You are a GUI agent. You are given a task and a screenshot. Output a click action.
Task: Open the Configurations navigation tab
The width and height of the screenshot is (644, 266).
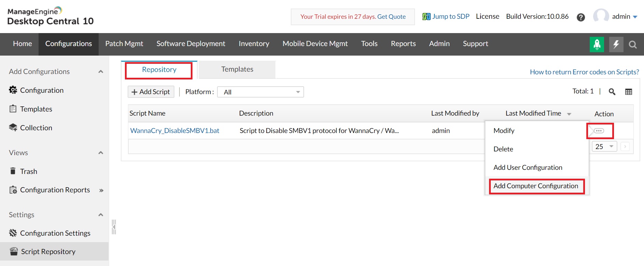pos(69,44)
